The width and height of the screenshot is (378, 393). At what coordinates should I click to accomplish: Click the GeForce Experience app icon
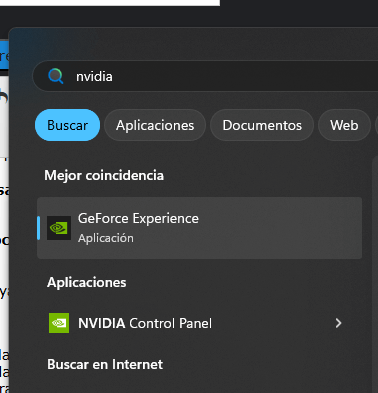pyautogui.click(x=59, y=228)
